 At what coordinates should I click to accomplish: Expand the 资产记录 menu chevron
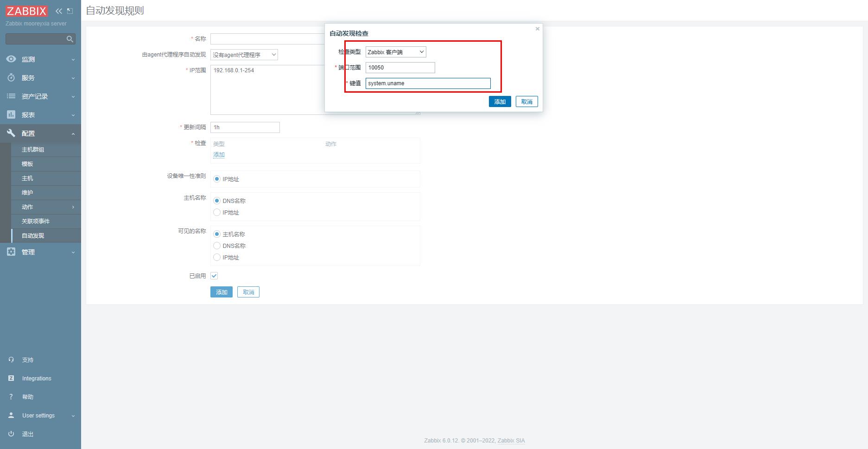click(x=73, y=97)
